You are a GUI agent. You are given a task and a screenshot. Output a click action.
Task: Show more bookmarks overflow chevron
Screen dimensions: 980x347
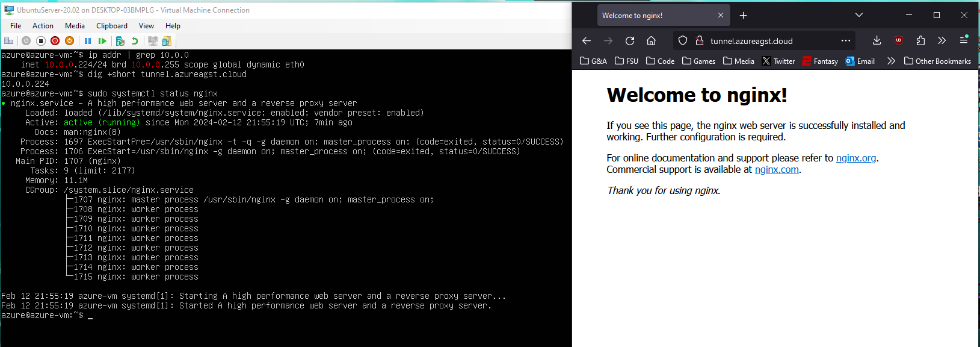pos(891,61)
